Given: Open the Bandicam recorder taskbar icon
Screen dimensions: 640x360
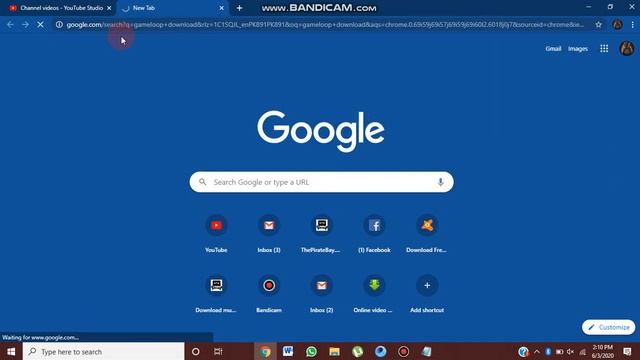Looking at the screenshot, I should pyautogui.click(x=404, y=351).
